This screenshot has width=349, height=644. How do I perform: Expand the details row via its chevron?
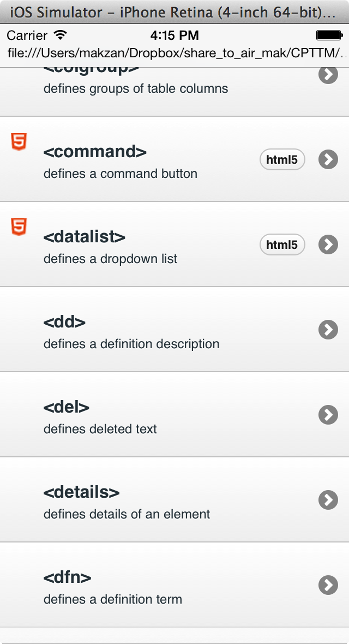point(328,500)
